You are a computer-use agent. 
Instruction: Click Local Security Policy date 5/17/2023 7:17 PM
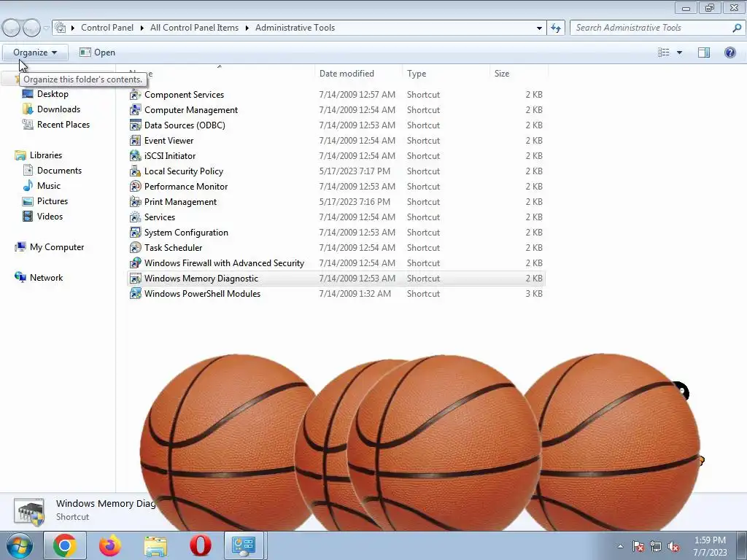(355, 171)
